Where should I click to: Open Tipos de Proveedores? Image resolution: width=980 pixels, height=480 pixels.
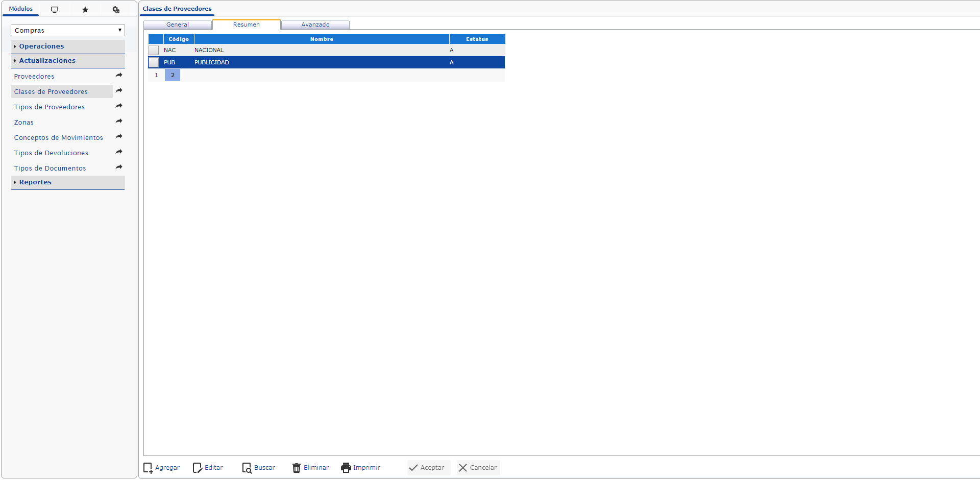click(50, 107)
